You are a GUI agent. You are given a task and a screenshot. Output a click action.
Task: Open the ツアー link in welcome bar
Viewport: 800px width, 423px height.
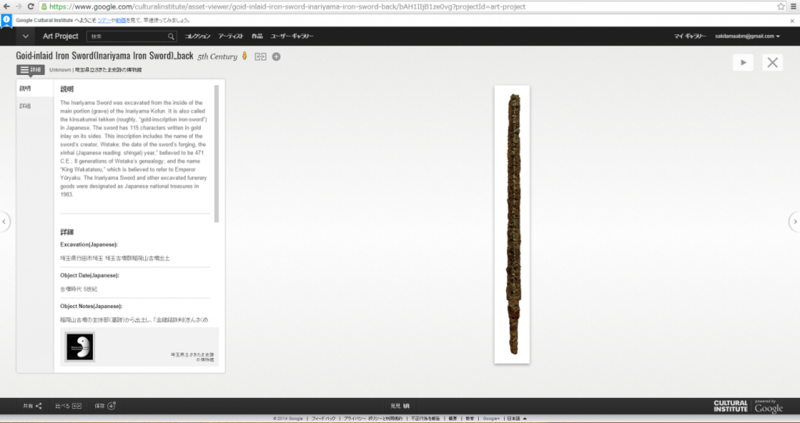click(104, 20)
